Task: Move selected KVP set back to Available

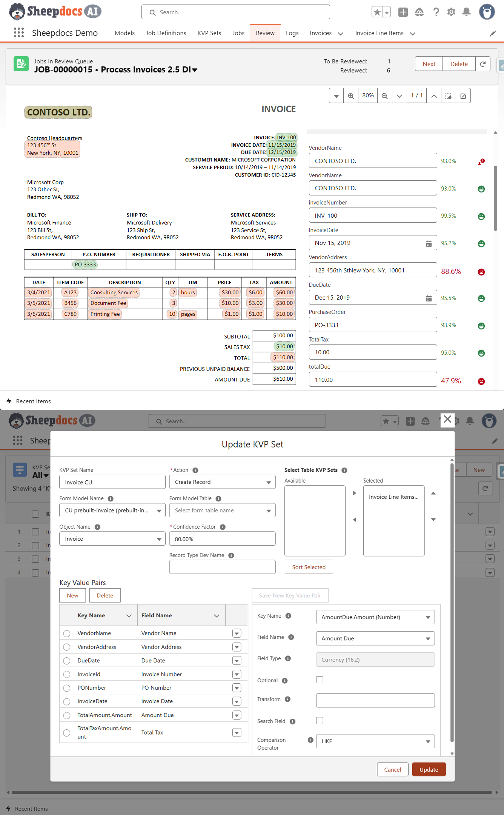Action: 354,520
